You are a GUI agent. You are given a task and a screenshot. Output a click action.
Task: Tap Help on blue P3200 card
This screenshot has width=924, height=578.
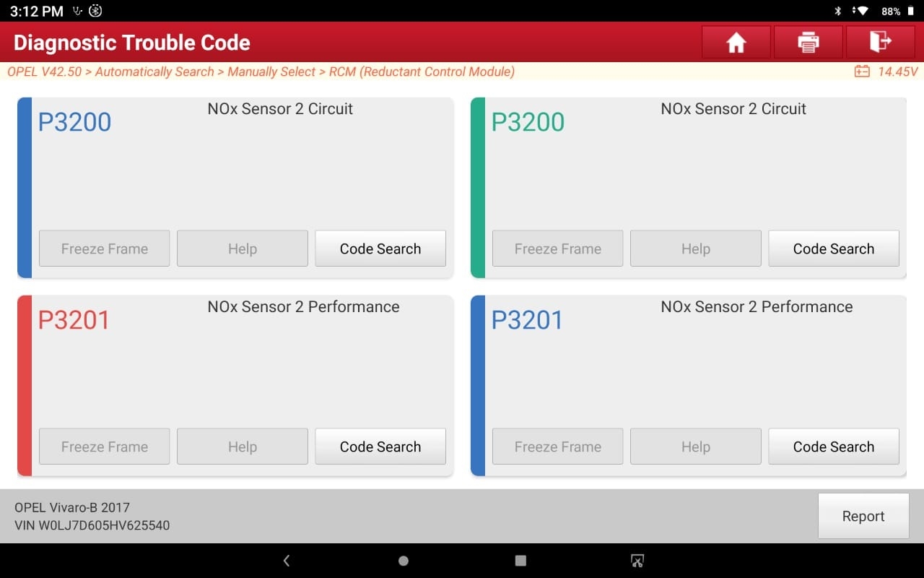[x=243, y=249]
